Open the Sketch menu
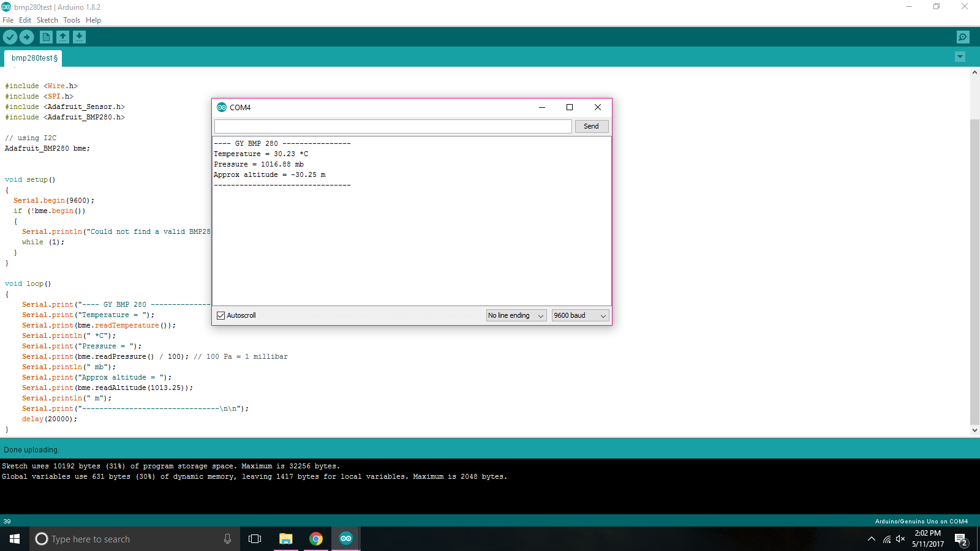This screenshot has height=551, width=980. pyautogui.click(x=47, y=20)
